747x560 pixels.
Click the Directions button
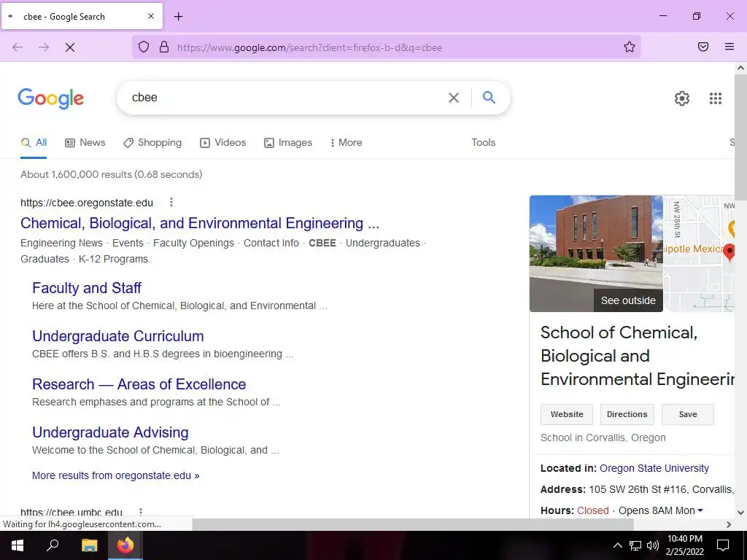pos(627,414)
